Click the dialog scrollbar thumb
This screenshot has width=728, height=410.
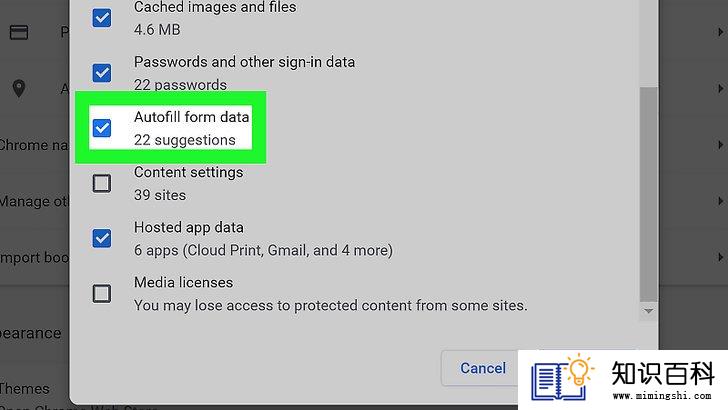tap(648, 194)
